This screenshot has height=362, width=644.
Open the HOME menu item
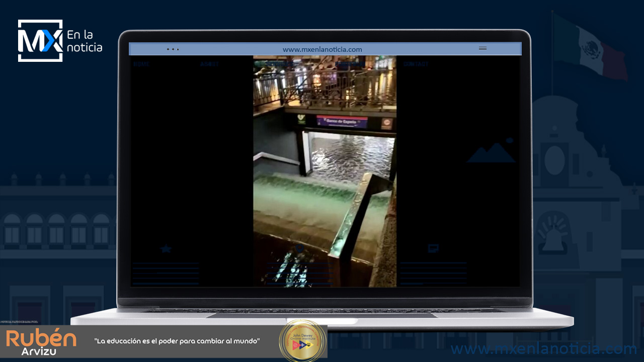point(141,64)
